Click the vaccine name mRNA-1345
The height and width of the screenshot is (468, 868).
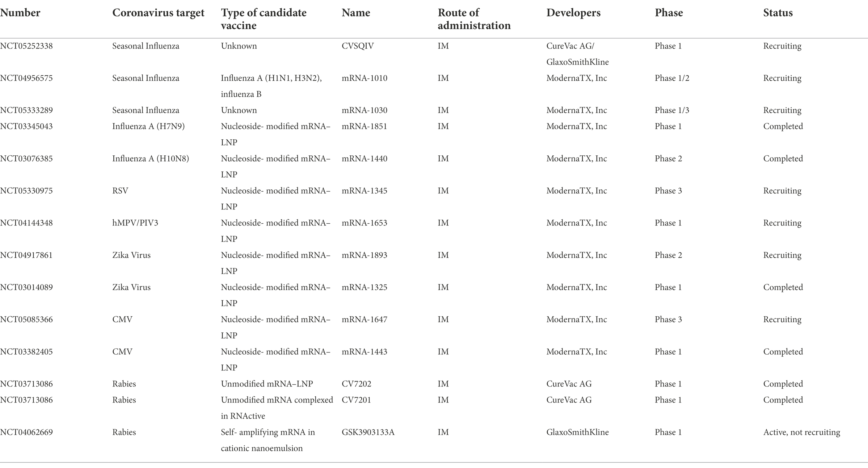[364, 191]
